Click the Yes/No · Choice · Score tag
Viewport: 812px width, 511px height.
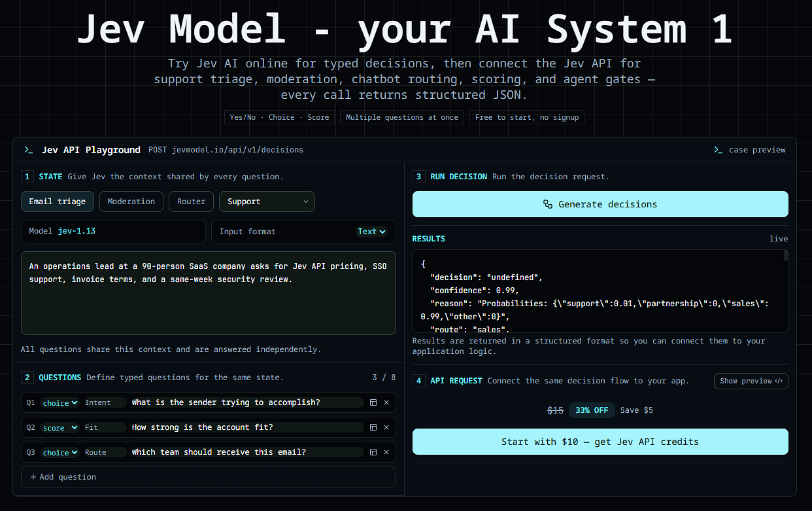[x=279, y=117]
